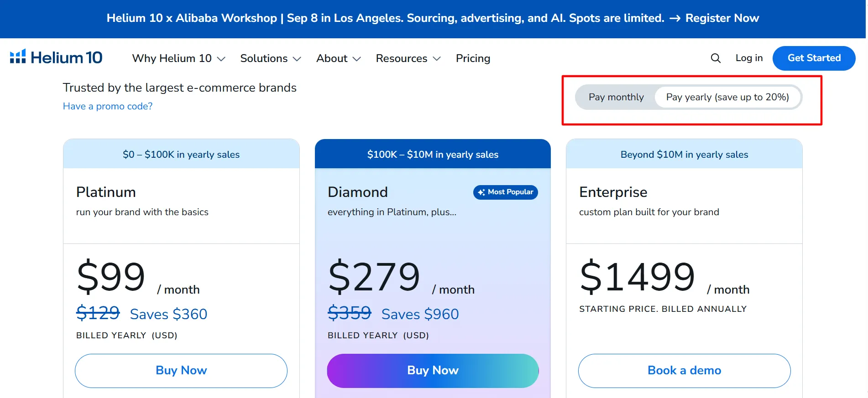Click Register Now in top banner
Screen dimensions: 868x398
coord(722,18)
